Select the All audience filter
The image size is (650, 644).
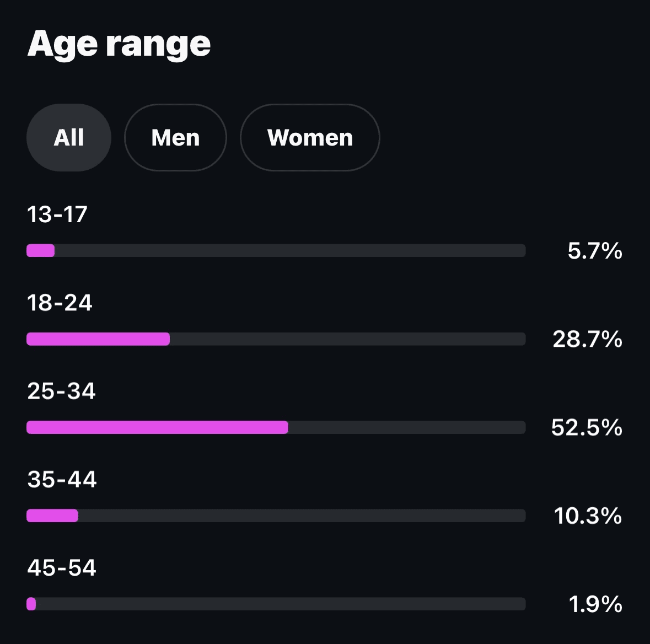tap(68, 138)
